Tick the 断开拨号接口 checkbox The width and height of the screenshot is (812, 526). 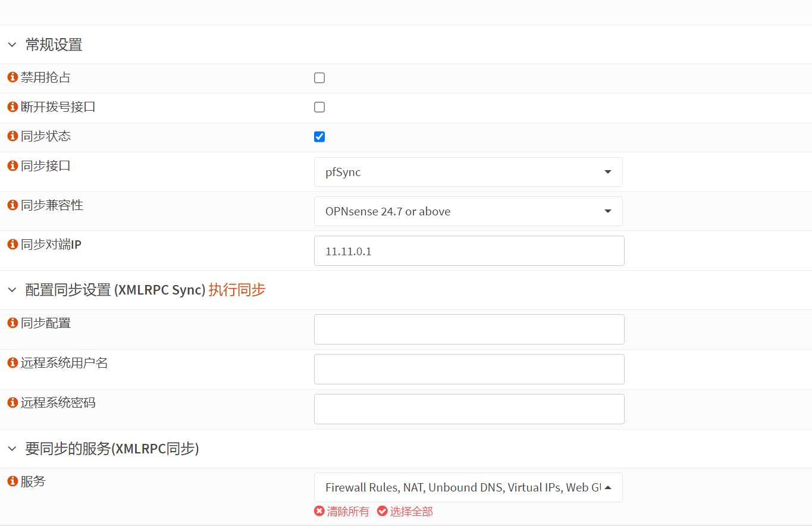(x=319, y=107)
